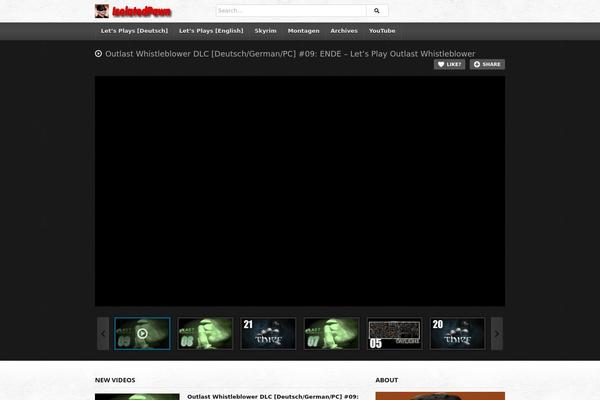Like the video with the heart button
The width and height of the screenshot is (600, 400).
point(450,64)
